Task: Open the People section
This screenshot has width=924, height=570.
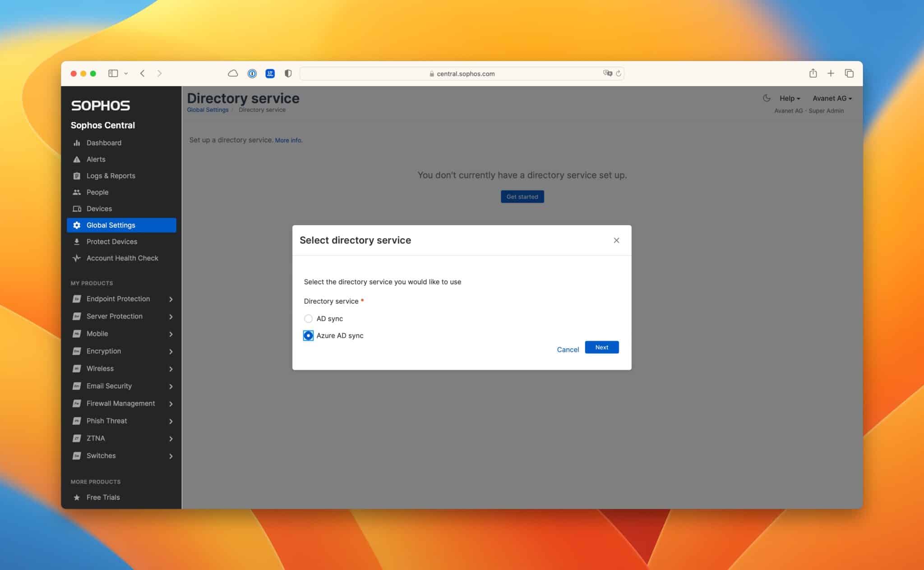Action: pos(97,192)
